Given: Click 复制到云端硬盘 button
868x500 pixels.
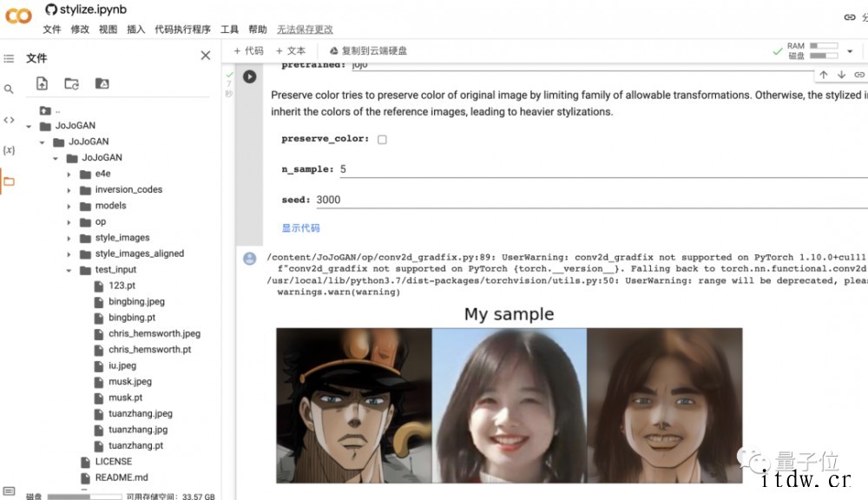Looking at the screenshot, I should coord(368,51).
